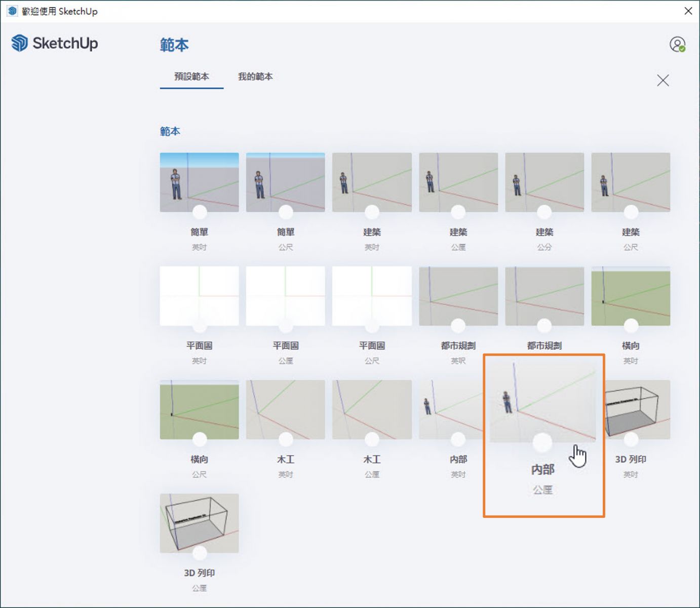
Task: Click the small 範本 section label
Action: pos(170,131)
